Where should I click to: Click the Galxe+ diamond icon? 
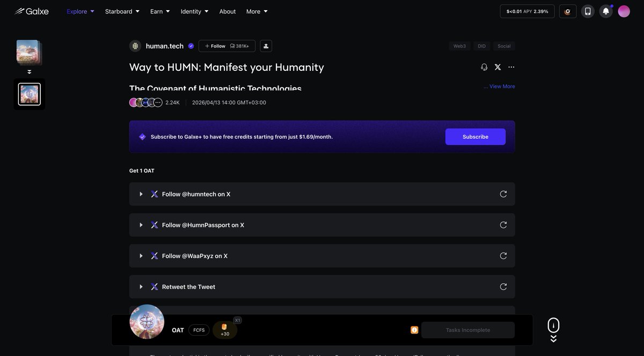(x=142, y=137)
